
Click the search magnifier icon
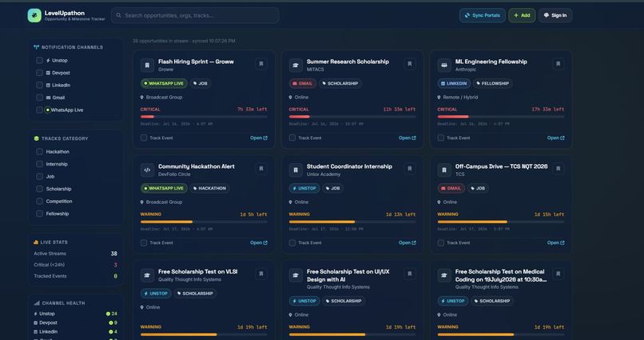tap(119, 15)
